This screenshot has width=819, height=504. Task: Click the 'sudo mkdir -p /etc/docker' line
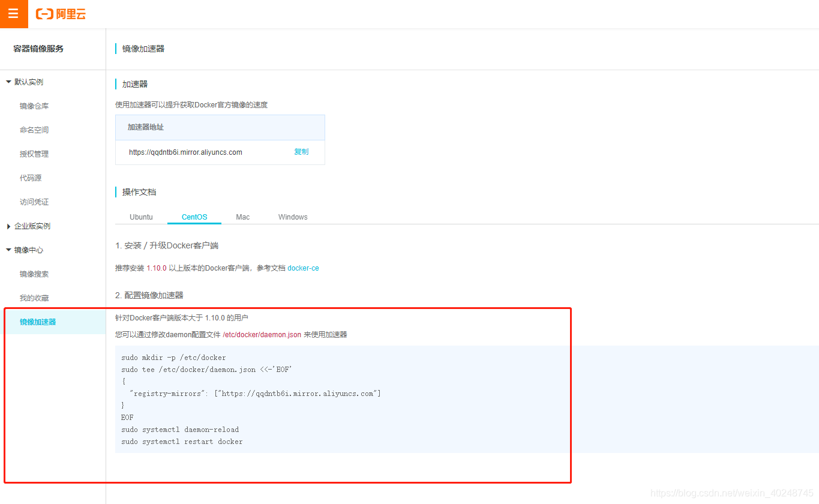[173, 358]
